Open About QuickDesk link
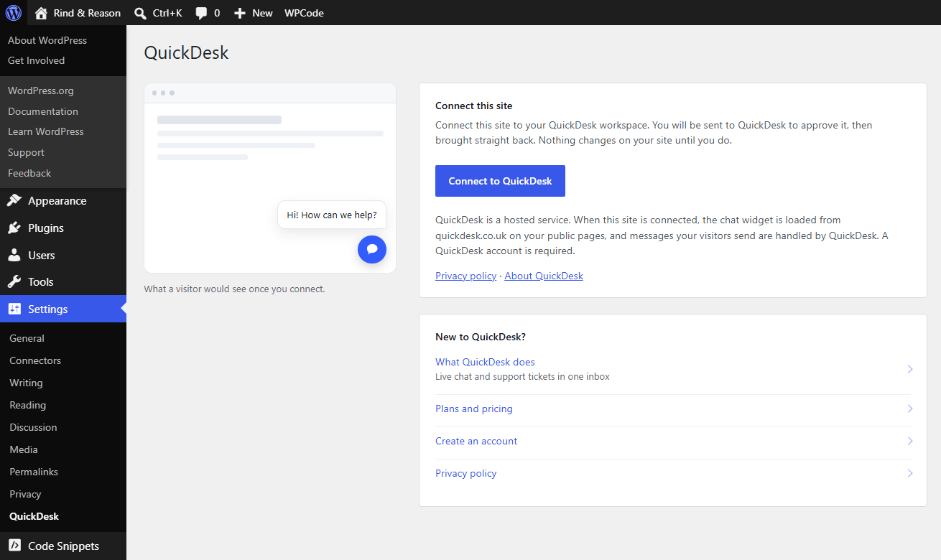 point(544,276)
